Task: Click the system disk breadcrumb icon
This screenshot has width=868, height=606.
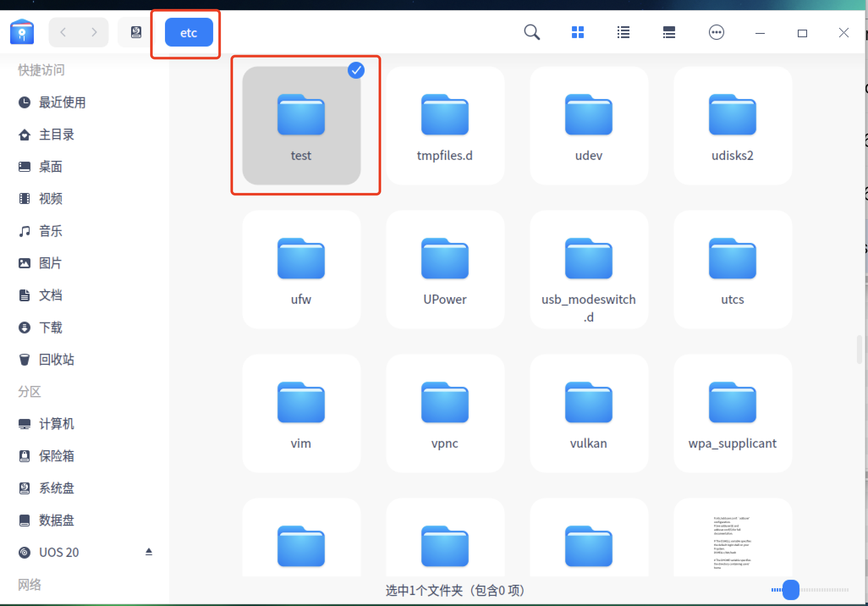Action: click(x=136, y=32)
